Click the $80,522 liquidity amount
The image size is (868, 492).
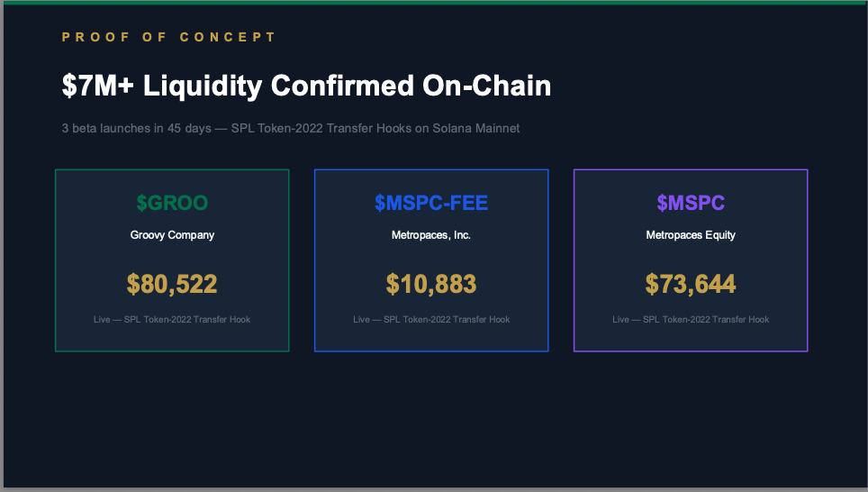[x=172, y=285]
